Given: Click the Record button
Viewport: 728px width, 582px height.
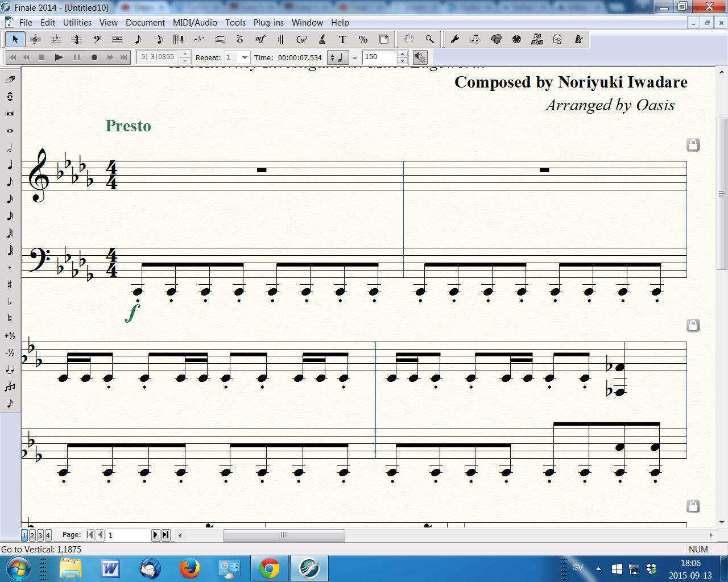Looking at the screenshot, I should [94, 57].
